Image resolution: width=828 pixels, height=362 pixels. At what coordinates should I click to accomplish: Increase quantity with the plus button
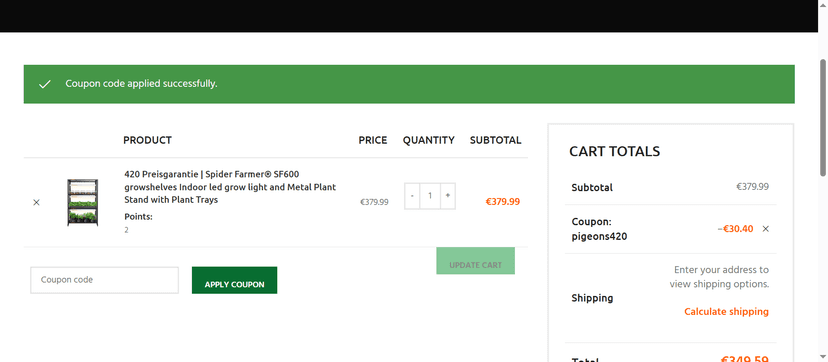tap(448, 196)
